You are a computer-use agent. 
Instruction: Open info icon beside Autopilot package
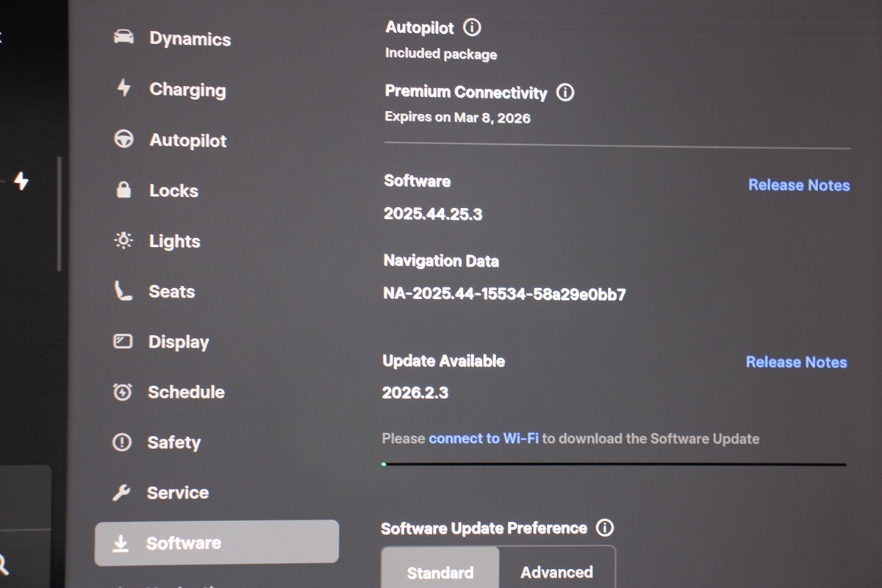[472, 28]
